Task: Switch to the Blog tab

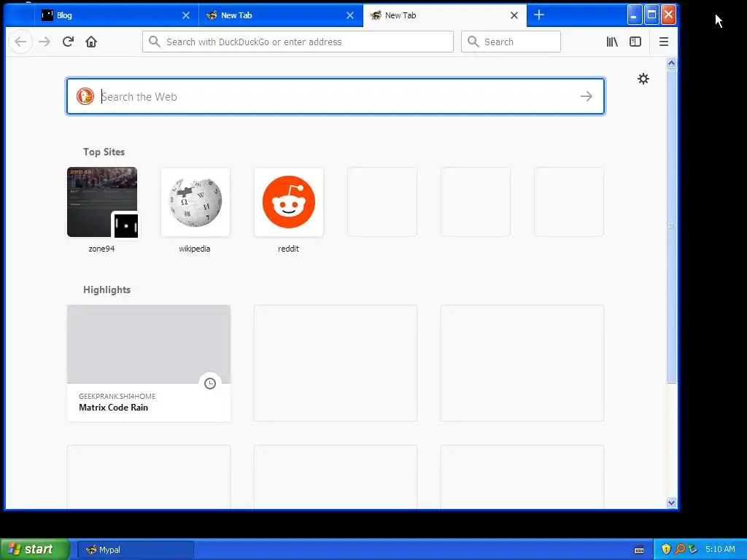Action: coord(117,15)
